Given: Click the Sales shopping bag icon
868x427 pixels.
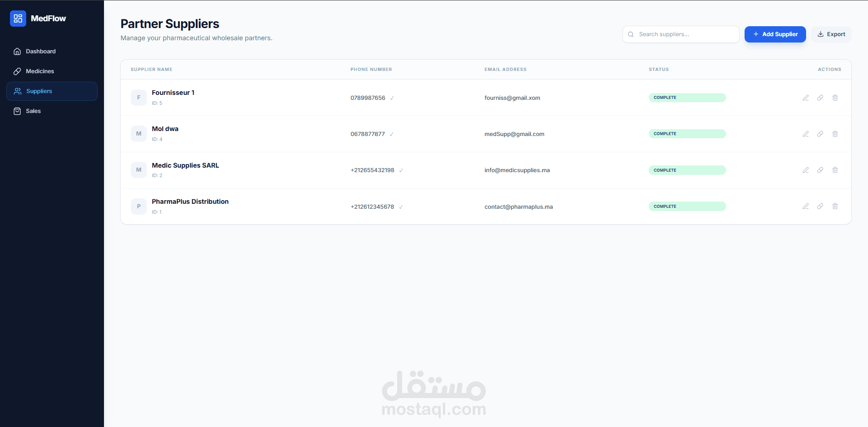Looking at the screenshot, I should [17, 111].
